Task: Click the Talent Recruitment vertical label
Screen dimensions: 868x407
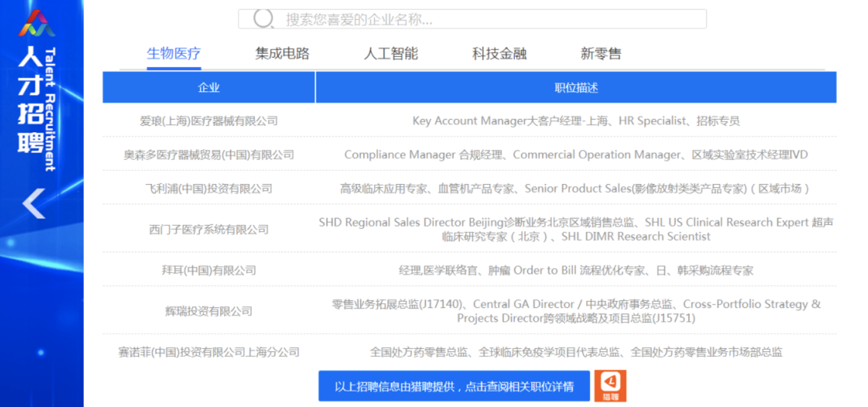Action: (x=51, y=109)
